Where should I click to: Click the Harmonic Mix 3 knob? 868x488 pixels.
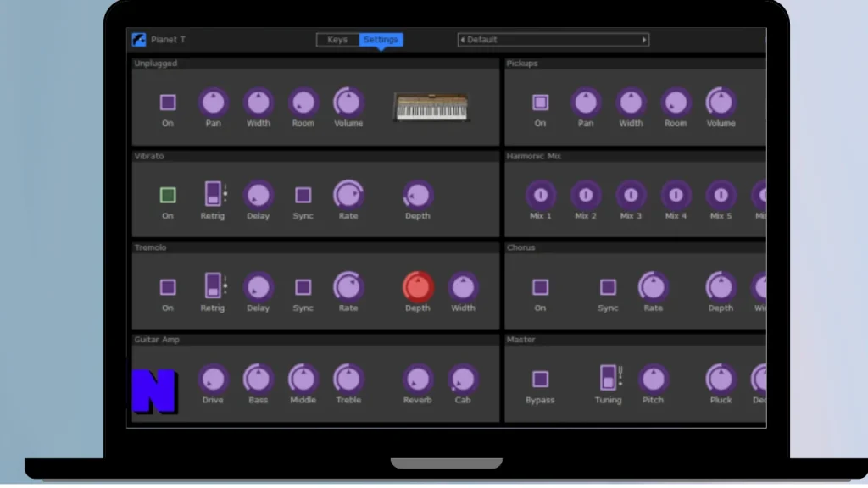pyautogui.click(x=631, y=195)
